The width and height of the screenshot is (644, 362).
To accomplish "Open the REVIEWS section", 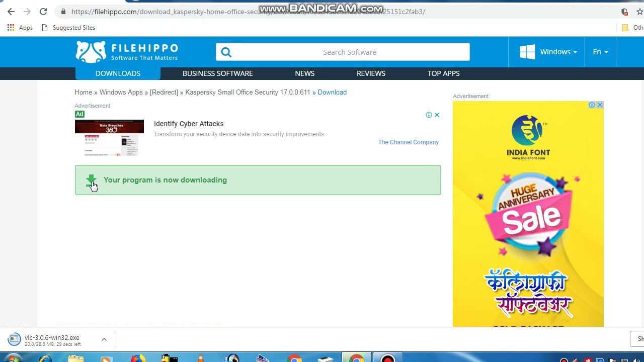I will pyautogui.click(x=371, y=73).
